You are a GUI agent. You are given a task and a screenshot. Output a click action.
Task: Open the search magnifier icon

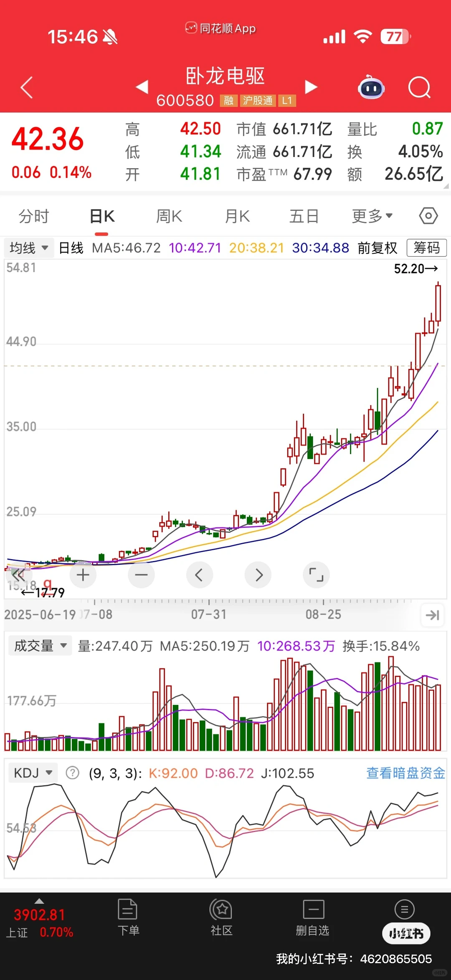[419, 87]
